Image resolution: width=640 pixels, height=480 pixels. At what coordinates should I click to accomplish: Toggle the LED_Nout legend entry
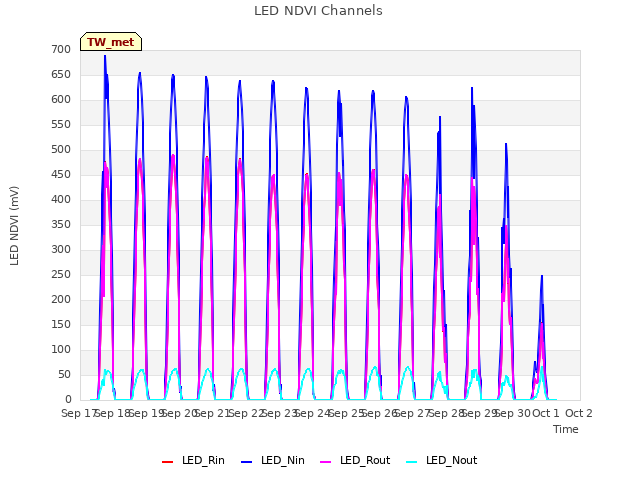442,460
